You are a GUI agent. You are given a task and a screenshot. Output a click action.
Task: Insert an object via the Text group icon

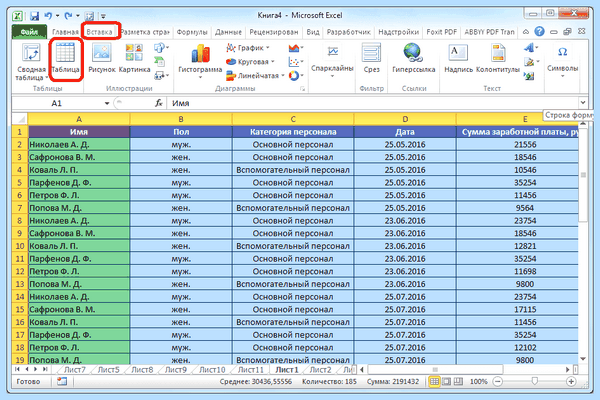coord(529,76)
